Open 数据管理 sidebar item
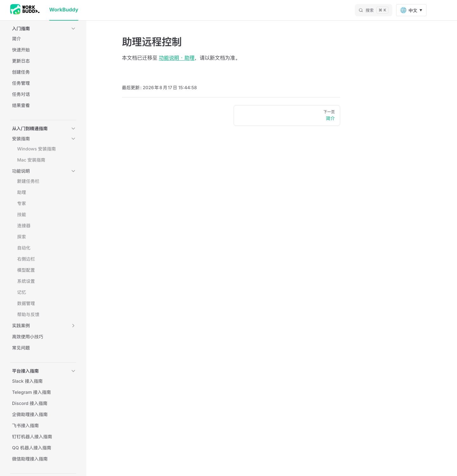This screenshot has width=457, height=476. click(26, 303)
